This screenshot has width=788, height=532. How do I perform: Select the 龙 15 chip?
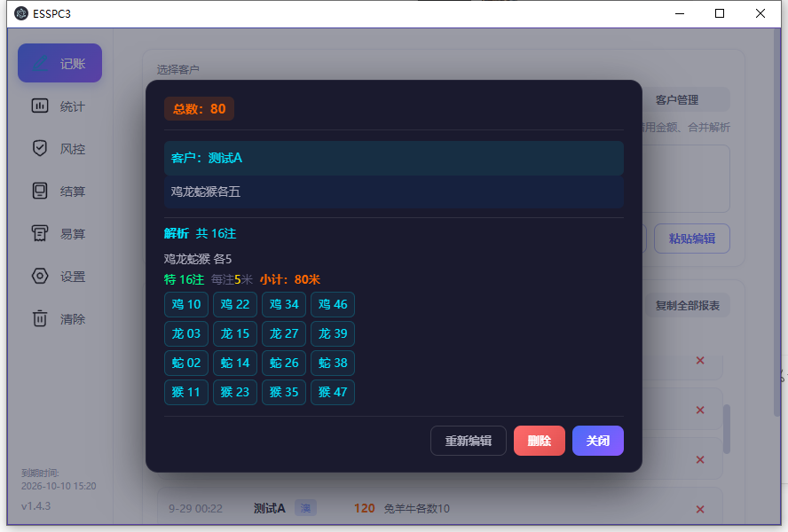[x=234, y=333]
